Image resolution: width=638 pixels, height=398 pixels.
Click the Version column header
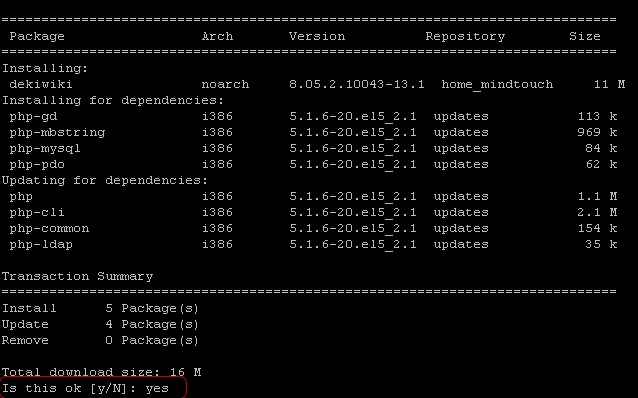coord(317,36)
